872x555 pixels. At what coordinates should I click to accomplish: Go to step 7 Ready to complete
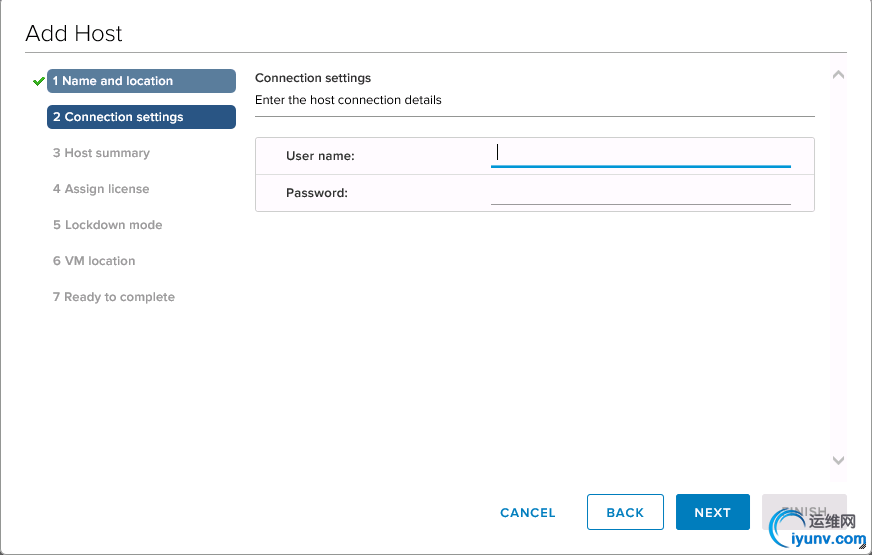[113, 297]
